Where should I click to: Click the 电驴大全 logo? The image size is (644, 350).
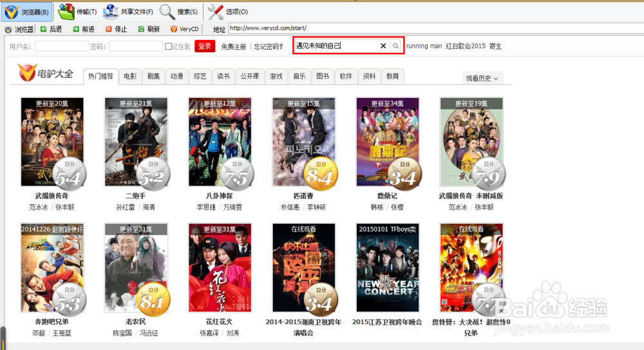coord(46,73)
